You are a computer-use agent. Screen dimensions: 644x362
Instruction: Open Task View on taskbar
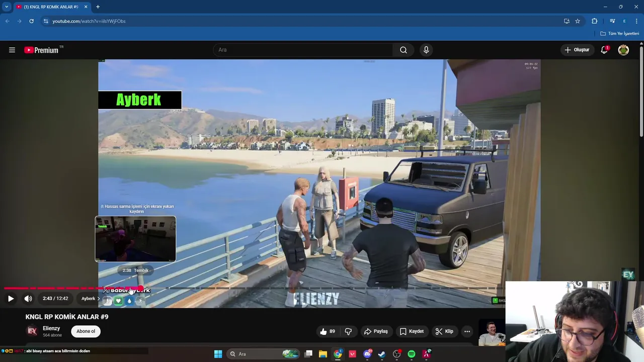tap(308, 354)
